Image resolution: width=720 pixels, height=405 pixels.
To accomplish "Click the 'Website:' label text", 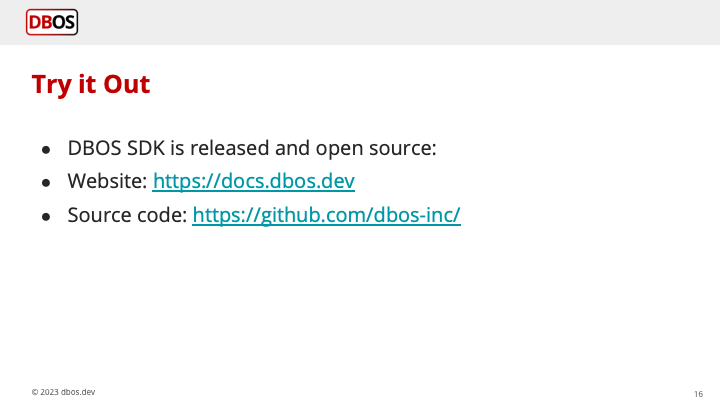I will click(107, 181).
